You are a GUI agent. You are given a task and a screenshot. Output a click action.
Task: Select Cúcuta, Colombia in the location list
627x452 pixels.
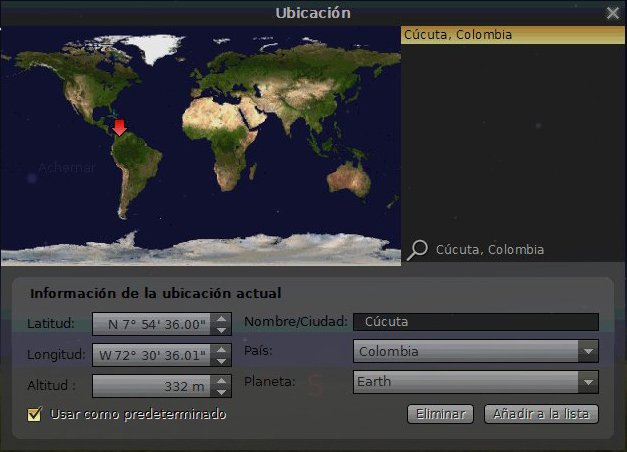click(x=513, y=35)
